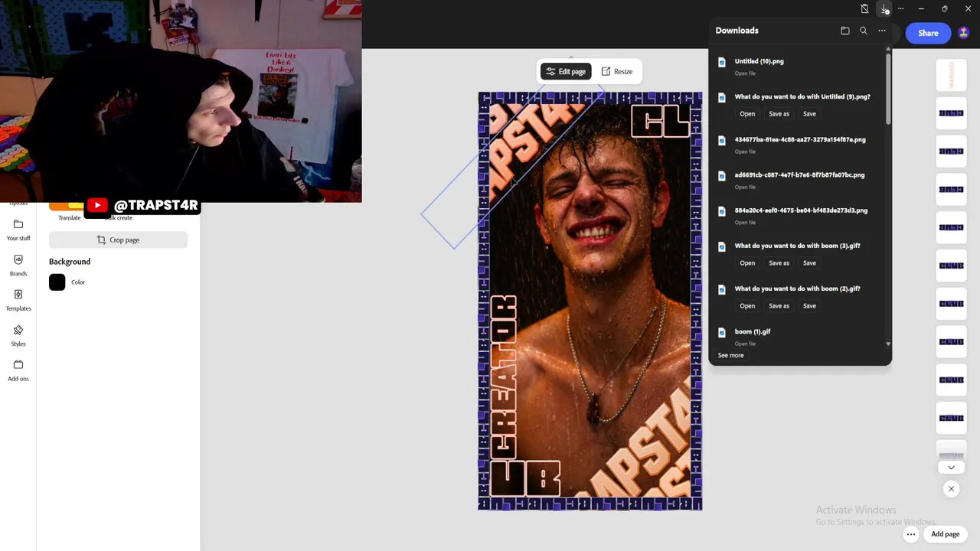Click Open for boom (2).gif
980x551 pixels.
747,306
